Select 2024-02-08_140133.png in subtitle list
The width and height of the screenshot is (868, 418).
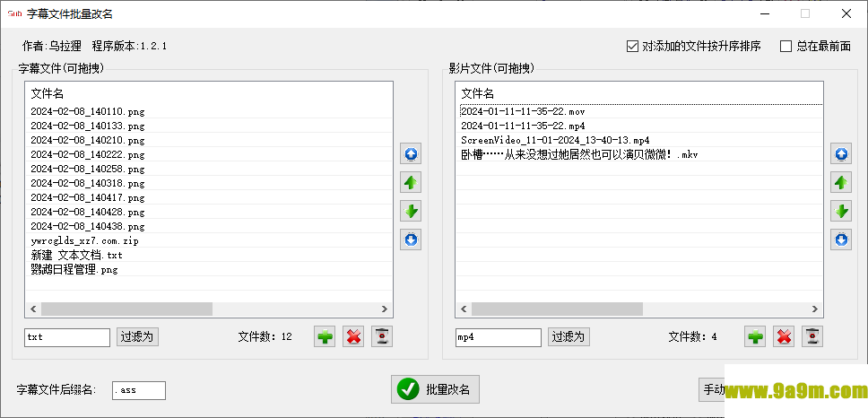(209, 126)
